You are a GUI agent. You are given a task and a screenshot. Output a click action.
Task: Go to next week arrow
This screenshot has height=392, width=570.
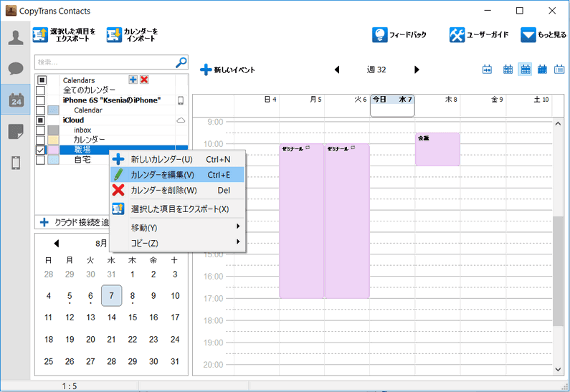417,70
